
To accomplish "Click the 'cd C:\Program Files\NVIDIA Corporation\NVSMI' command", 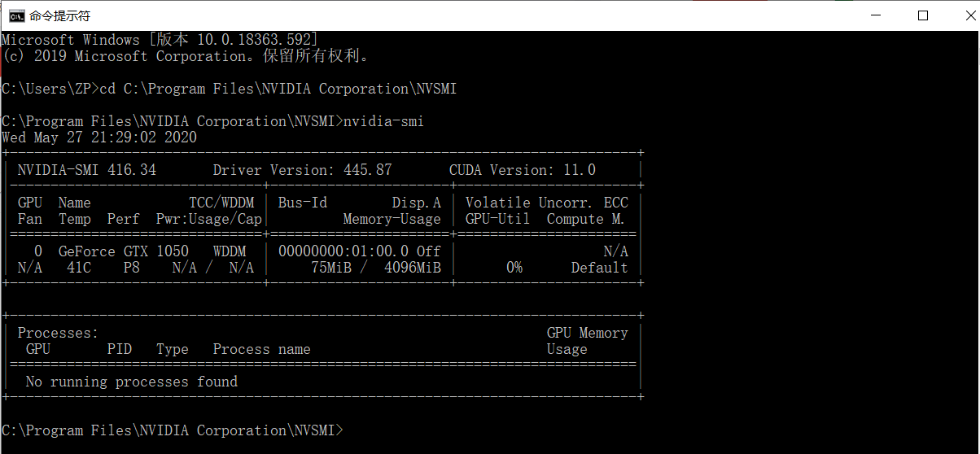I will [x=278, y=89].
